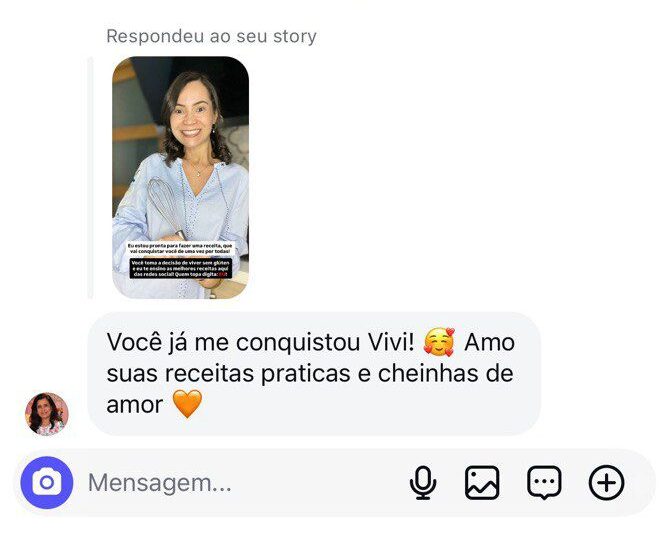Click the black caption on the story
Screen dimensions: 668x540
click(x=181, y=269)
